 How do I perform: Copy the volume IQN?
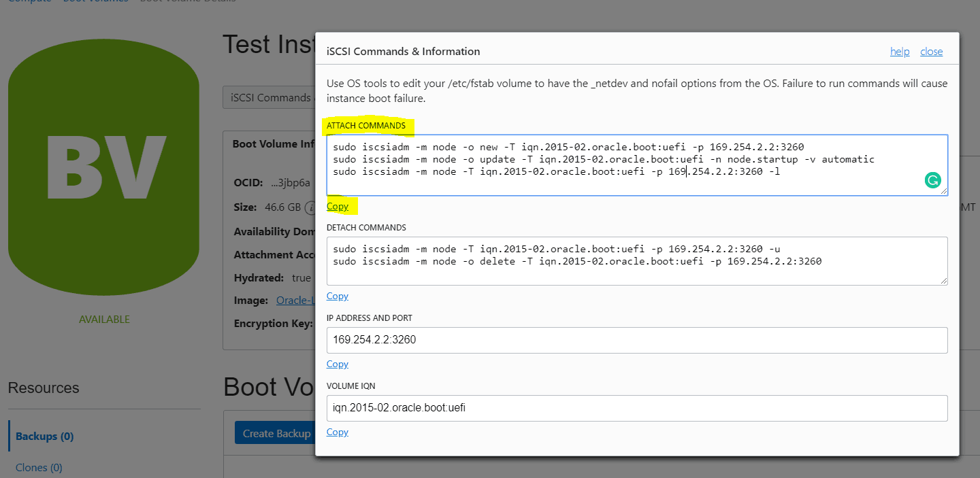coord(337,432)
